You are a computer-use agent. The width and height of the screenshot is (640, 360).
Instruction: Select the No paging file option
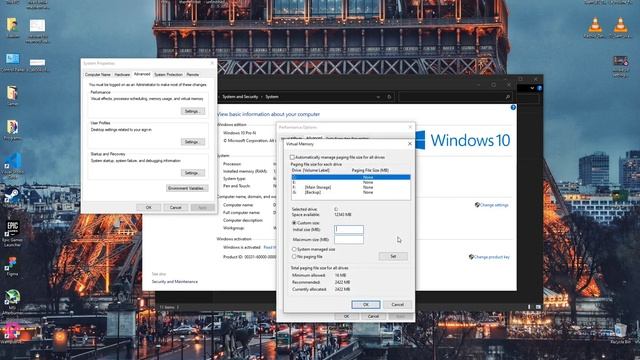point(294,256)
